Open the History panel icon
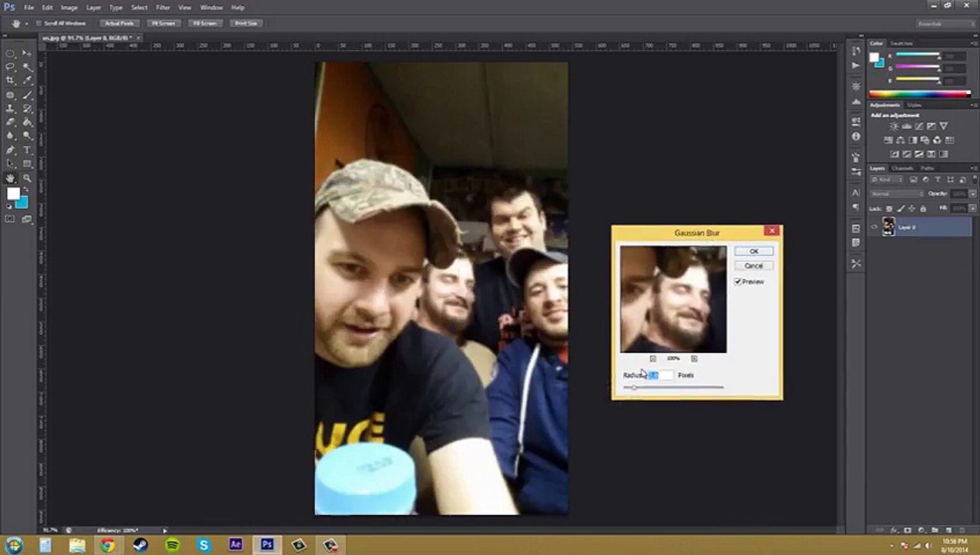Image resolution: width=980 pixels, height=555 pixels. pyautogui.click(x=856, y=51)
